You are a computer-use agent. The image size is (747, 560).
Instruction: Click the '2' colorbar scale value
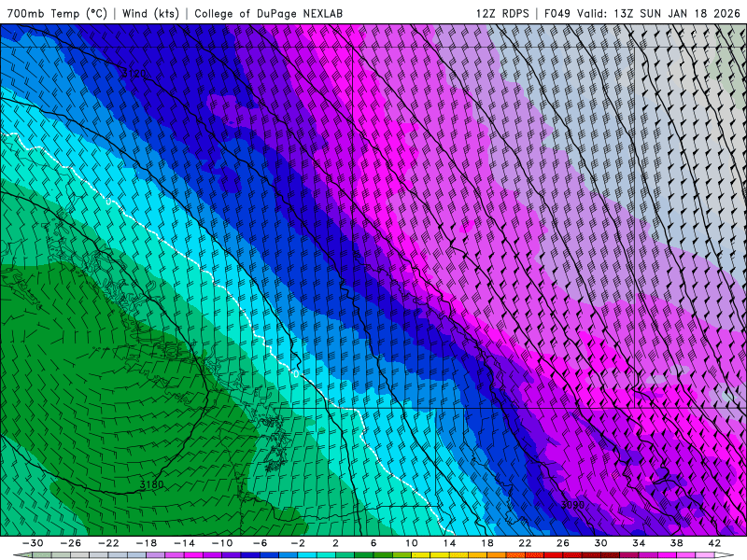point(335,543)
